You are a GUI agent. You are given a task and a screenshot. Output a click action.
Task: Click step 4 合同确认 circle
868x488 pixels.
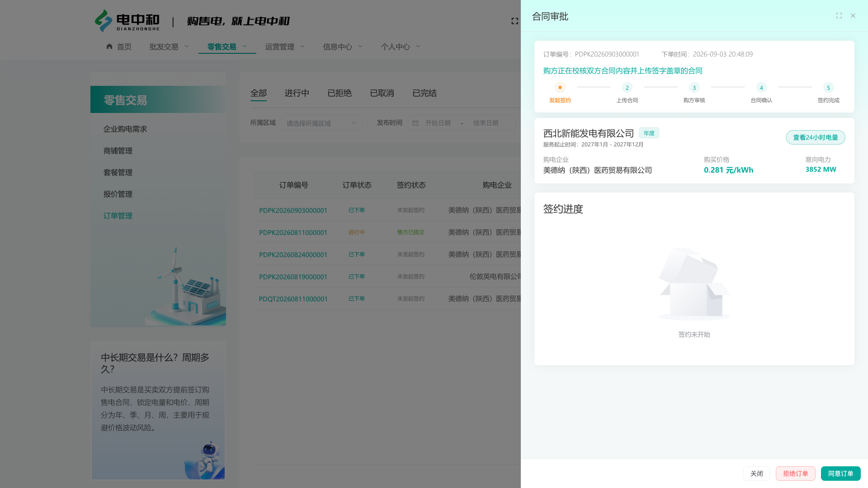coord(761,88)
